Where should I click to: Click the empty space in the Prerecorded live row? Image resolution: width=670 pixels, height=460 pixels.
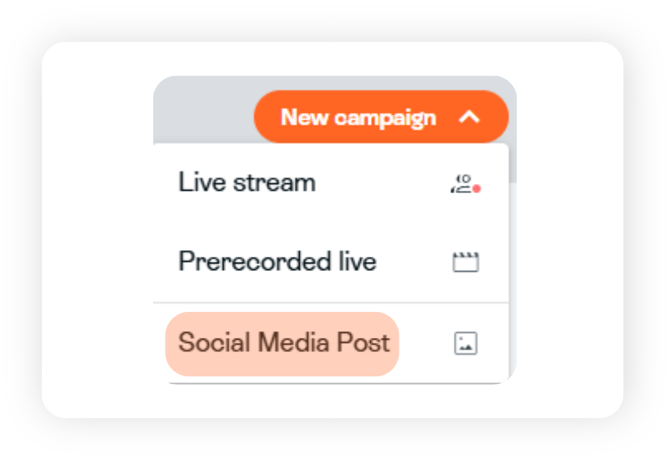coord(415,262)
